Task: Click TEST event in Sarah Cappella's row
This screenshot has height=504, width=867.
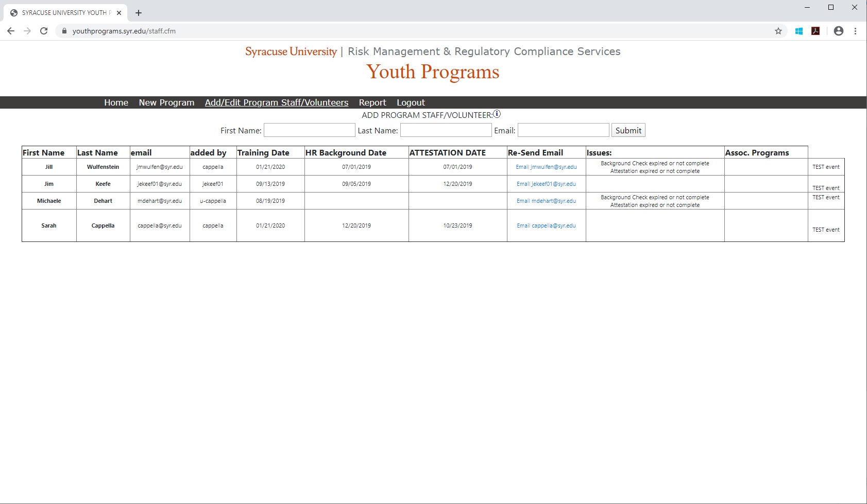Action: point(826,230)
